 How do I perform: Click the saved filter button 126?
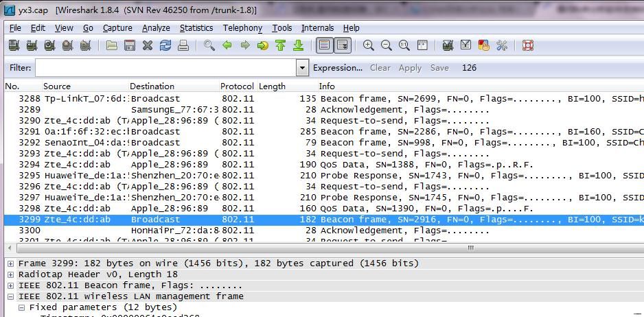click(469, 68)
